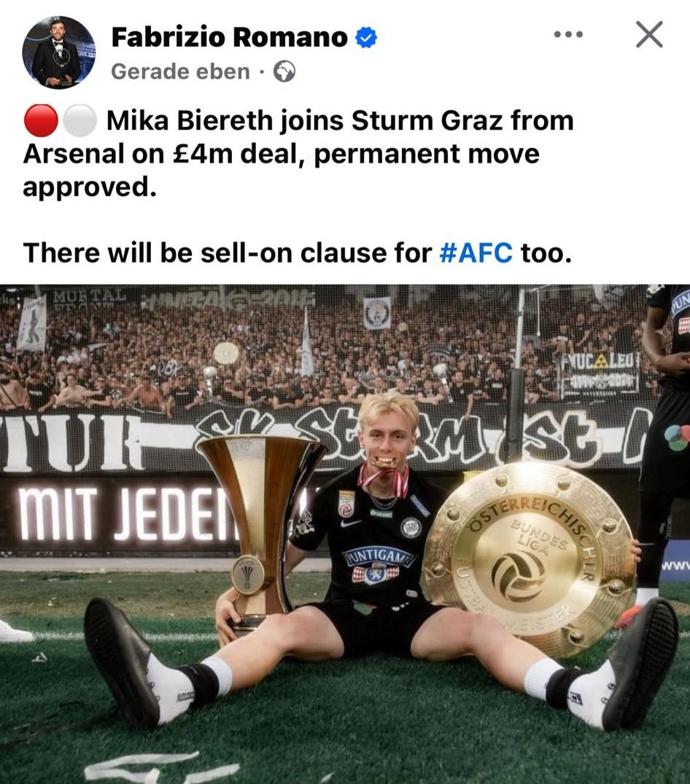The height and width of the screenshot is (784, 690).
Task: Close the post with the X
Action: [649, 34]
